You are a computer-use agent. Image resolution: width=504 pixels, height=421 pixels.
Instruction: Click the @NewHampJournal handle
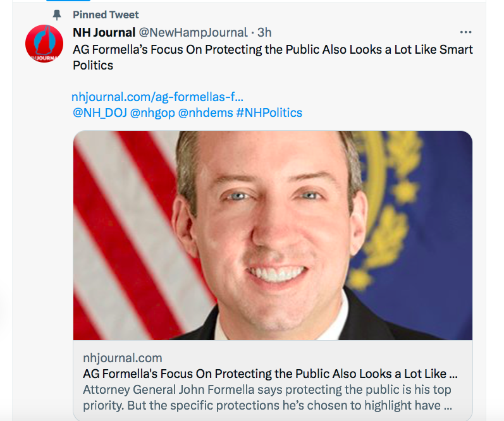click(192, 32)
